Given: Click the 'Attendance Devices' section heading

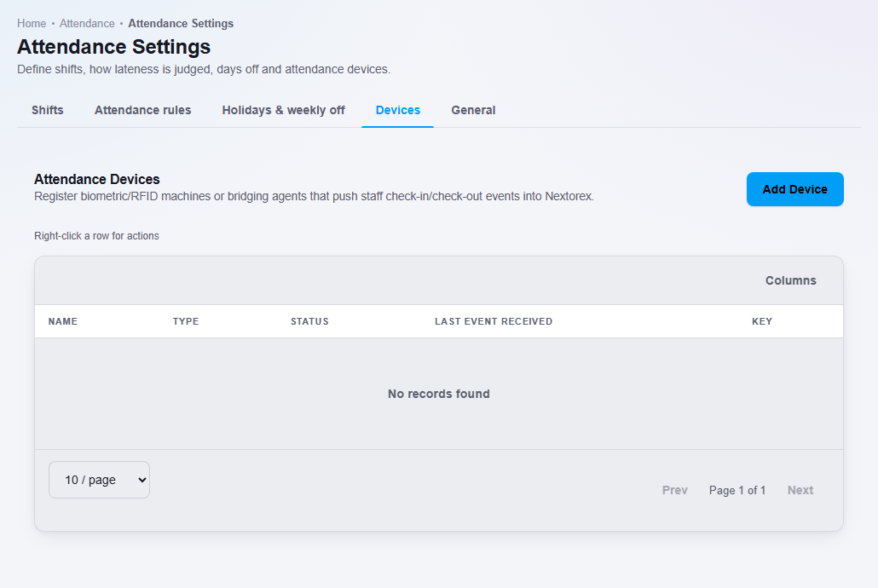Looking at the screenshot, I should (x=97, y=179).
